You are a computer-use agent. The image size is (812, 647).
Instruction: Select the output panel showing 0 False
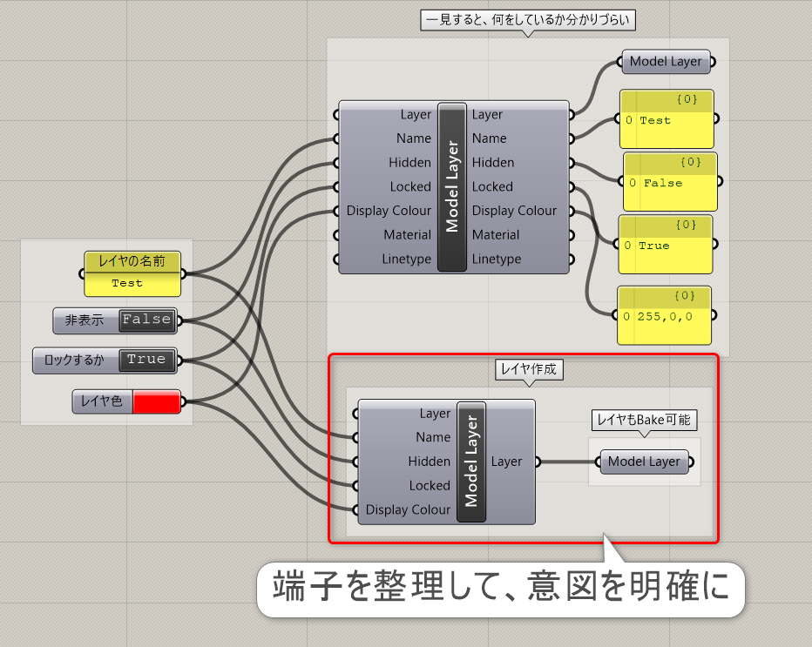671,182
